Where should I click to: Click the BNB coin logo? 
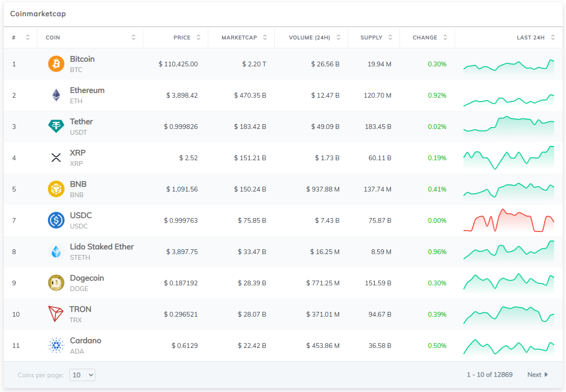click(x=56, y=189)
